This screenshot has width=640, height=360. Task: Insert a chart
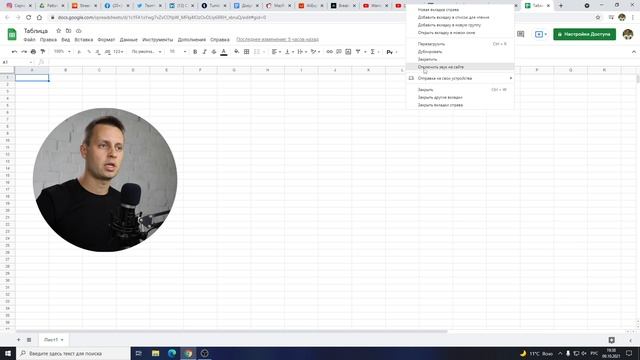348,52
